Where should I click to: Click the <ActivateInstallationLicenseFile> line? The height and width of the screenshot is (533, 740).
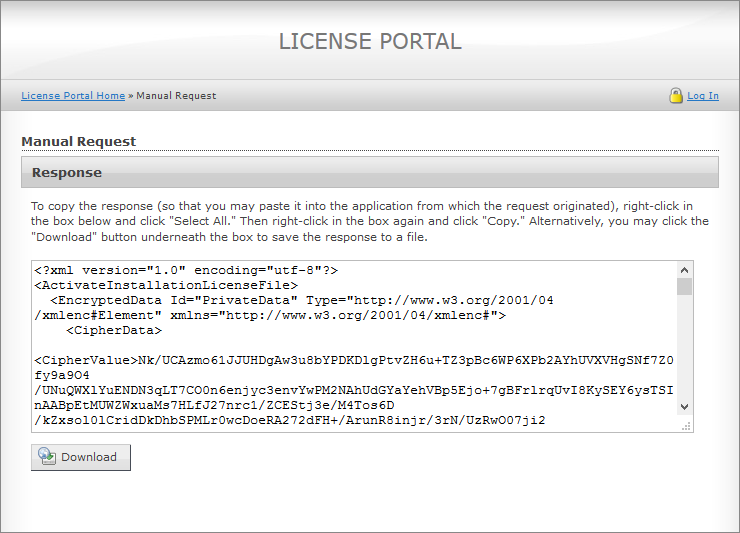[x=166, y=285]
